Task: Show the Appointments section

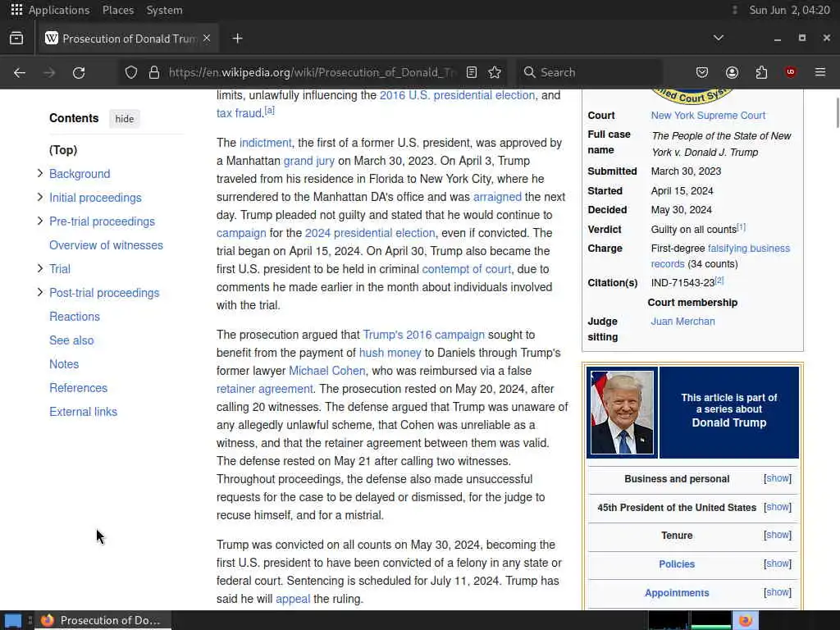Action: click(778, 592)
